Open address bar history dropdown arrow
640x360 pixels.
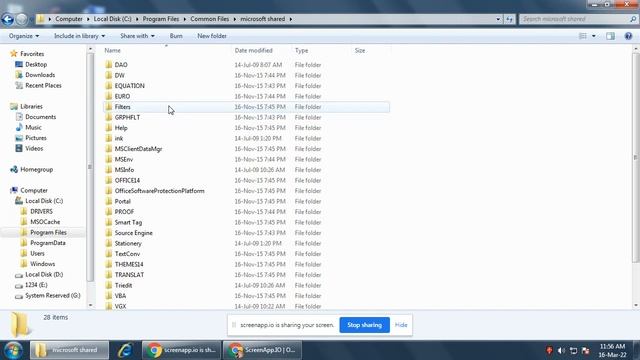[x=498, y=19]
